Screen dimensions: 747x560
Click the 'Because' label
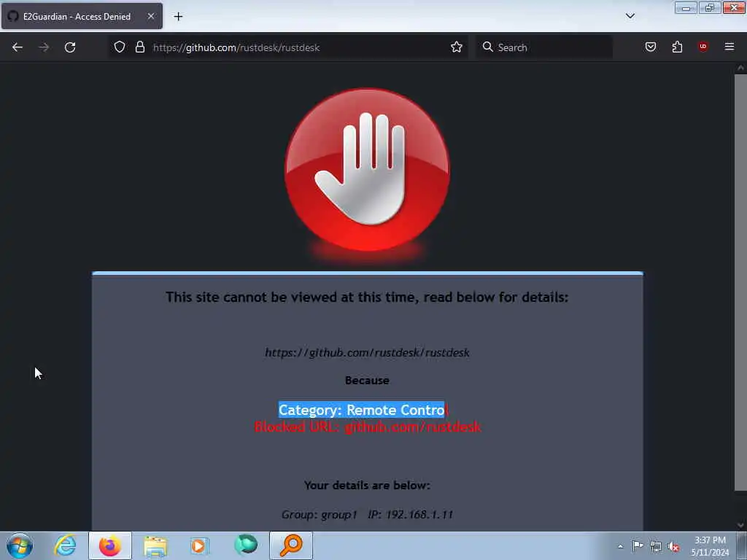pyautogui.click(x=368, y=381)
